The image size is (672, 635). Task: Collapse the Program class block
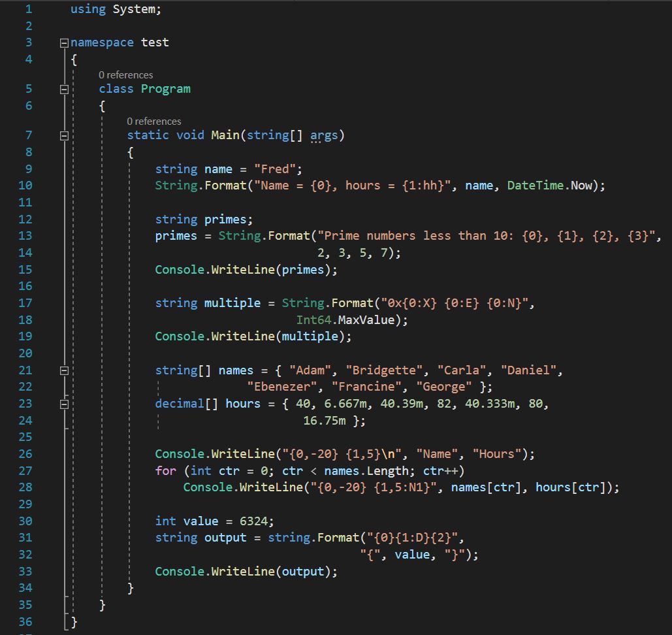[x=64, y=90]
